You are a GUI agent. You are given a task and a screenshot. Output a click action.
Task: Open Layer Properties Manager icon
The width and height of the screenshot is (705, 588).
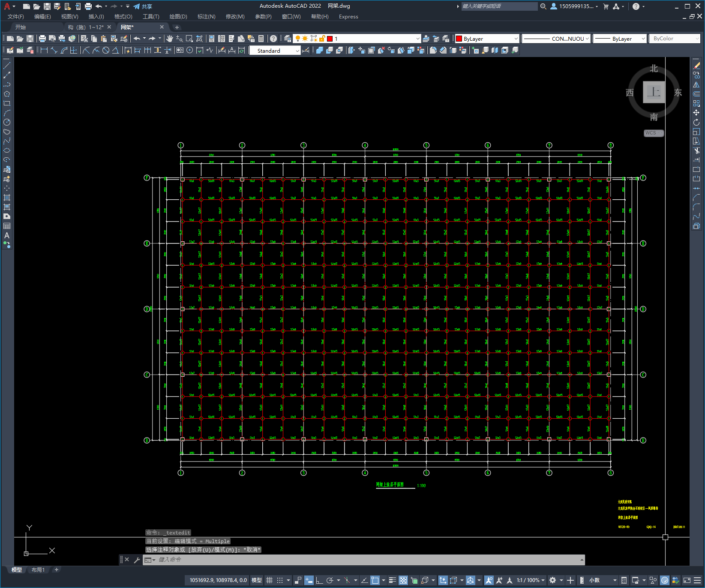coord(288,39)
